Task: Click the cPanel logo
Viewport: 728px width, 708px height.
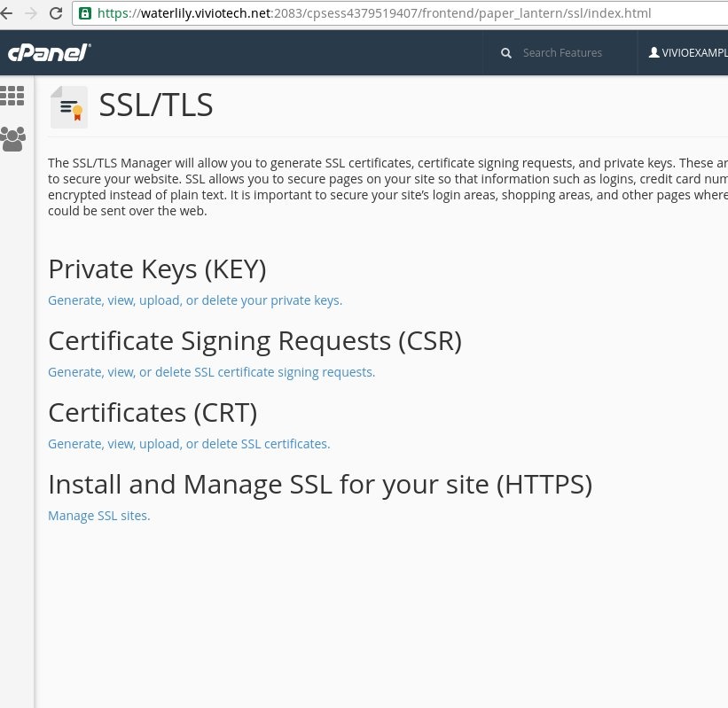Action: 50,52
